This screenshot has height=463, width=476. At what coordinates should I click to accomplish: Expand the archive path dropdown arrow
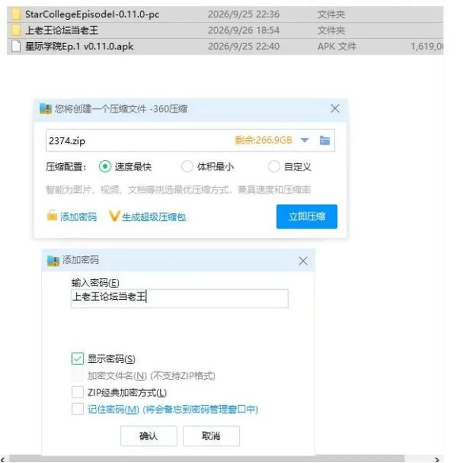click(x=304, y=140)
